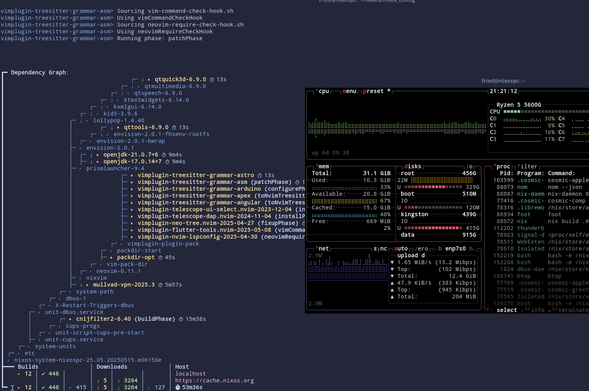Open the https://cache.nixos.org host link
The image size is (589, 391).
click(x=214, y=380)
